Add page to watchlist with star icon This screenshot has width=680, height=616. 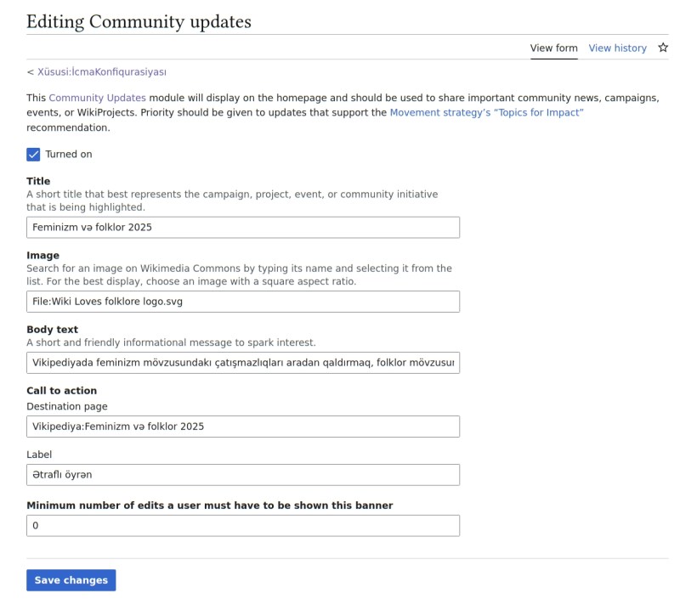pos(663,48)
